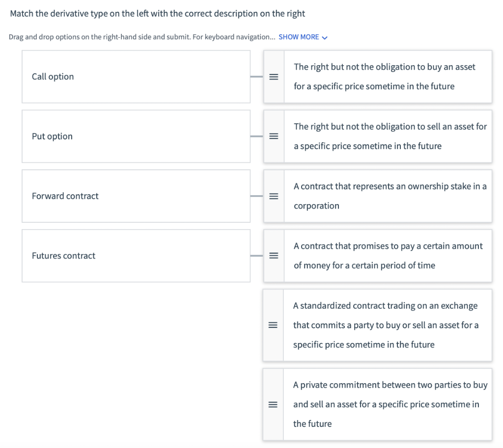
Task: Click the right-to-buy an asset description text
Action: (x=385, y=77)
